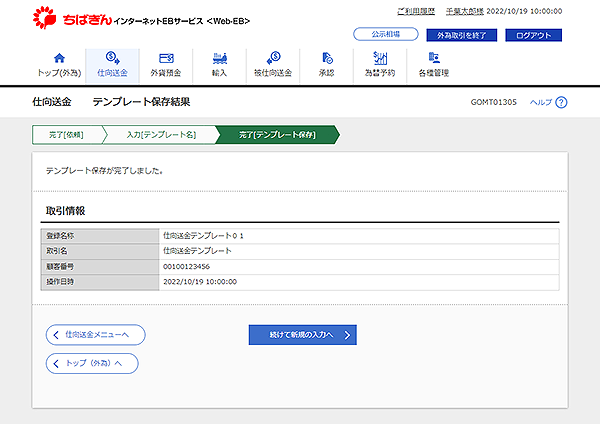Viewport: 600px width, 424px height.
Task: Open the 外貨預金 menu label
Action: point(166,73)
